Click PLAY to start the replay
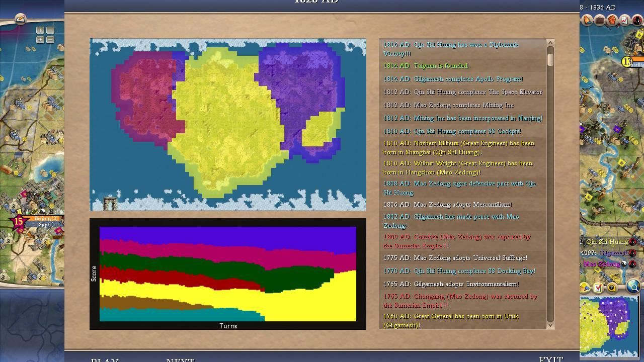Image resolution: width=644 pixels, height=362 pixels. coord(105,359)
